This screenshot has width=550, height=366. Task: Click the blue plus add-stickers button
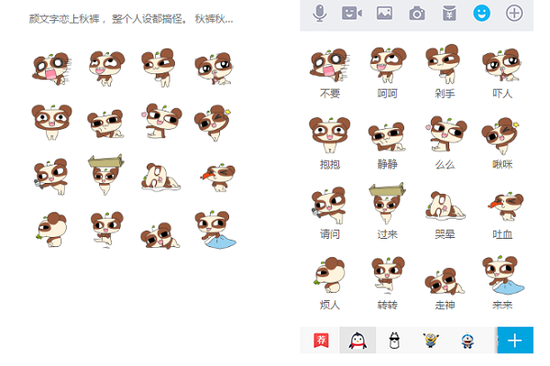pos(515,340)
